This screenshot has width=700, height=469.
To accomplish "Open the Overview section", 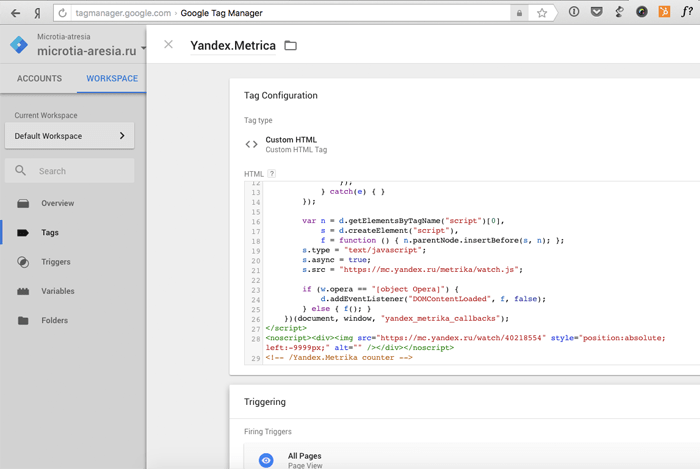I will [58, 203].
